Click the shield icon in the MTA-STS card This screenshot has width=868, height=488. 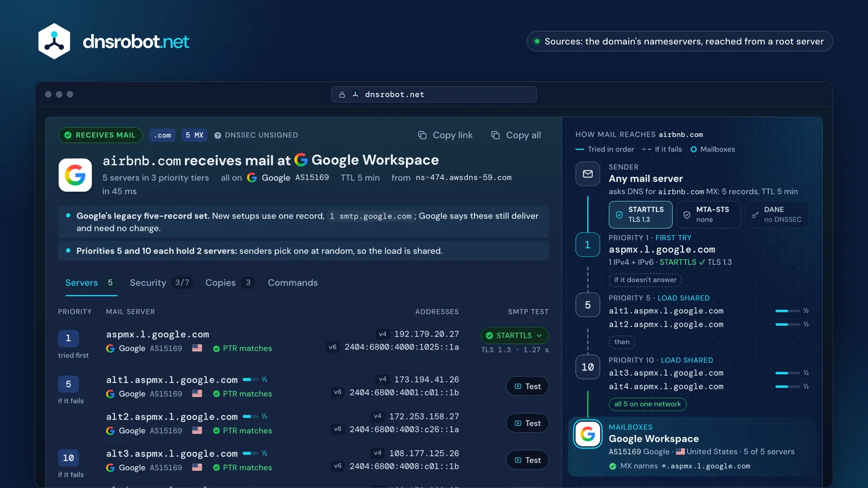click(x=687, y=215)
